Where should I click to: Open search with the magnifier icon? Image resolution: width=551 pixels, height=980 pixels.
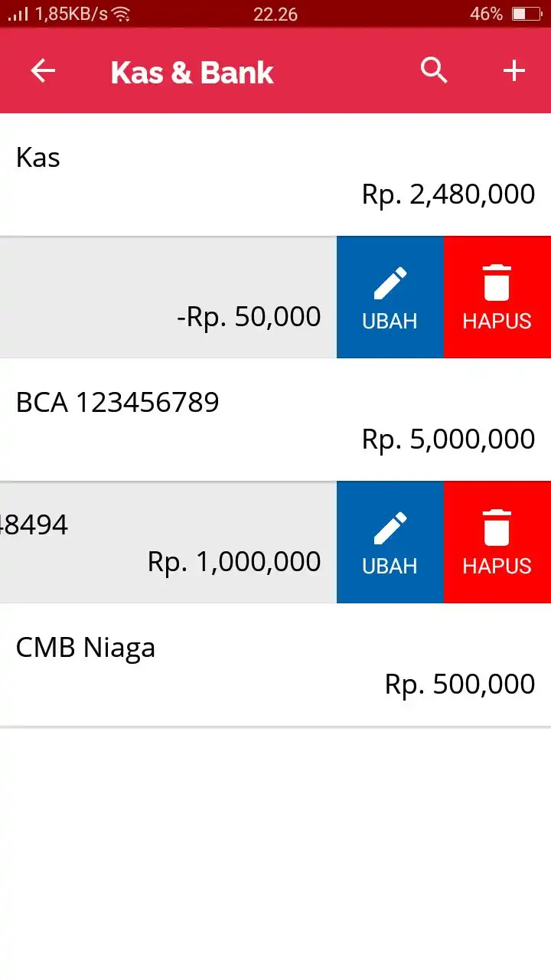click(434, 70)
